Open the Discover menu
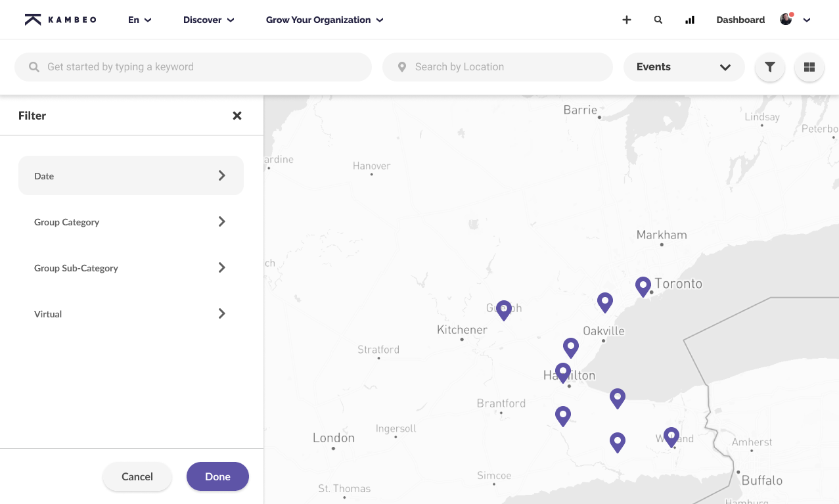The image size is (839, 504). pyautogui.click(x=209, y=20)
